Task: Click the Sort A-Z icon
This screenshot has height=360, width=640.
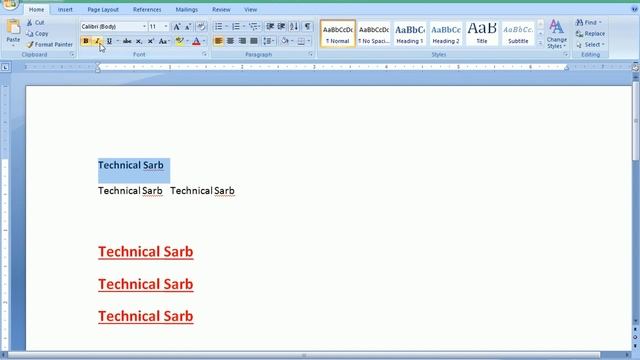Action: click(x=294, y=27)
